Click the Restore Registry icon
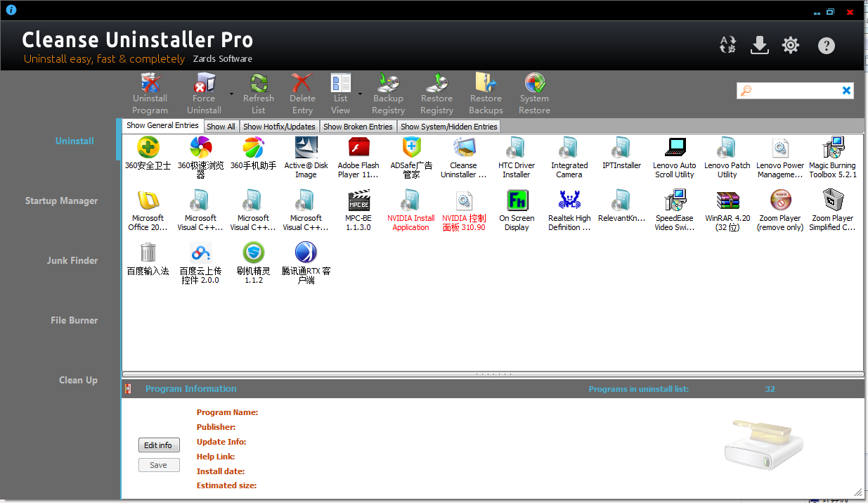The width and height of the screenshot is (868, 503). click(x=436, y=83)
